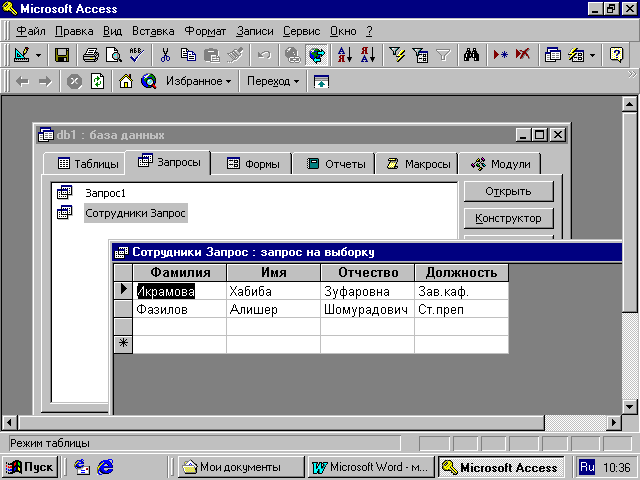The width and height of the screenshot is (640, 480).
Task: Click the web Back arrow
Action: [x=22, y=82]
